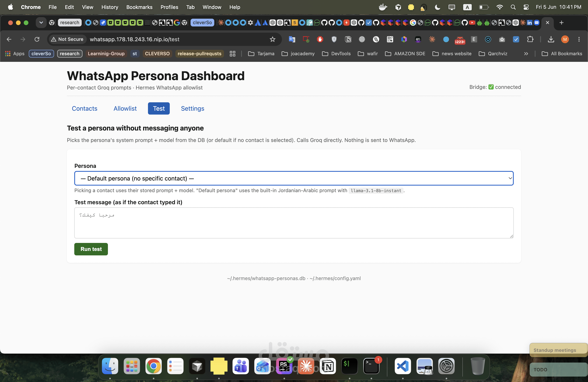
Task: Click the cleverSo tab group label
Action: click(x=202, y=23)
